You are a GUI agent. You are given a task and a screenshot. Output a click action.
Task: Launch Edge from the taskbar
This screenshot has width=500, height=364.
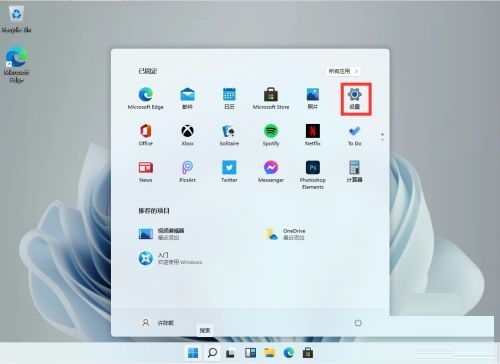click(289, 353)
